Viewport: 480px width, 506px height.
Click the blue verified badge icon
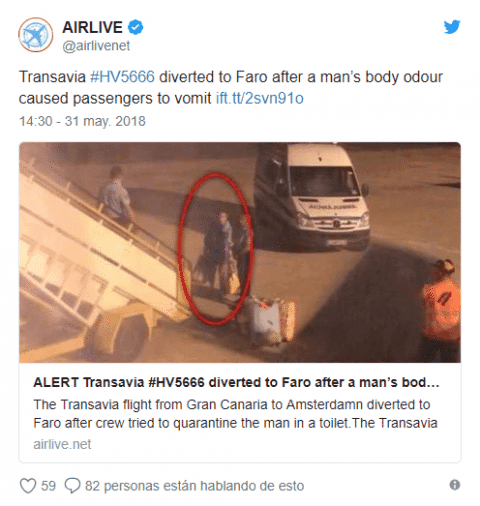click(x=136, y=27)
